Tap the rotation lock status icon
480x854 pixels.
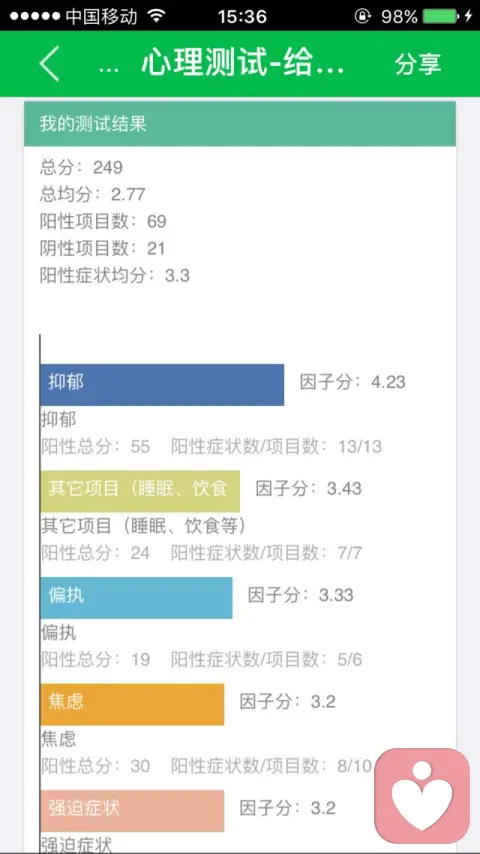[362, 16]
